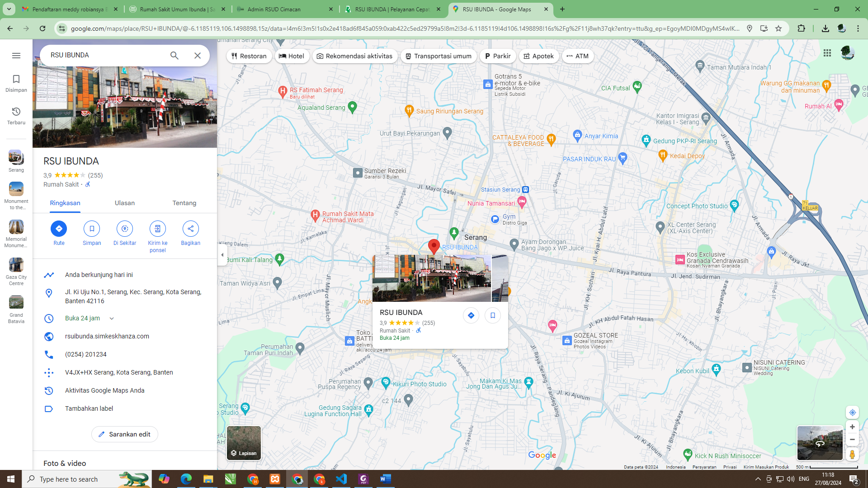Open File Explorer from taskbar
The image size is (868, 488).
pyautogui.click(x=208, y=479)
